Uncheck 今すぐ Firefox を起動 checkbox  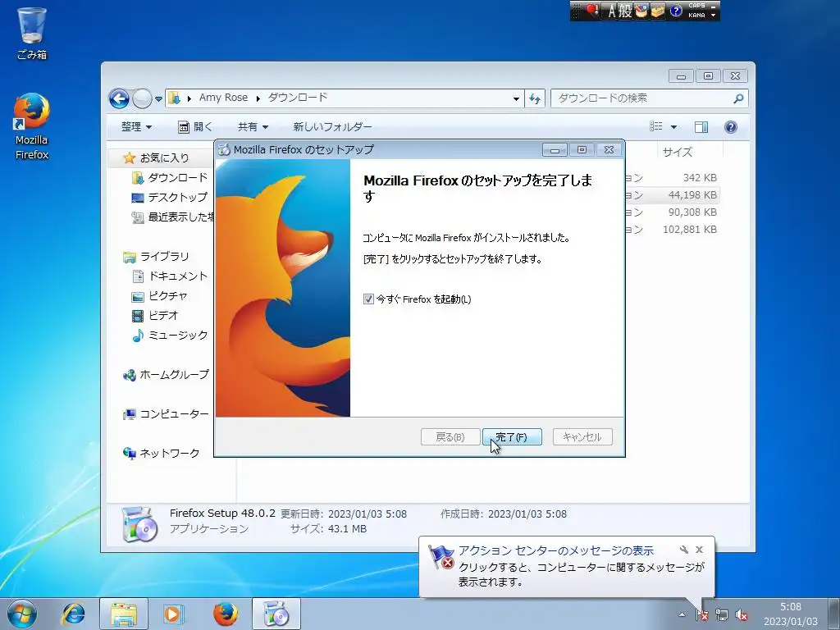point(368,299)
